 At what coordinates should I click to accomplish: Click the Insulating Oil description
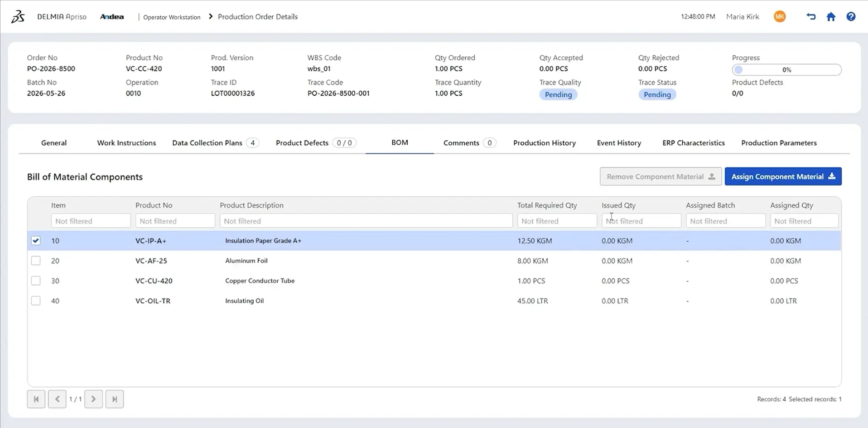point(245,301)
